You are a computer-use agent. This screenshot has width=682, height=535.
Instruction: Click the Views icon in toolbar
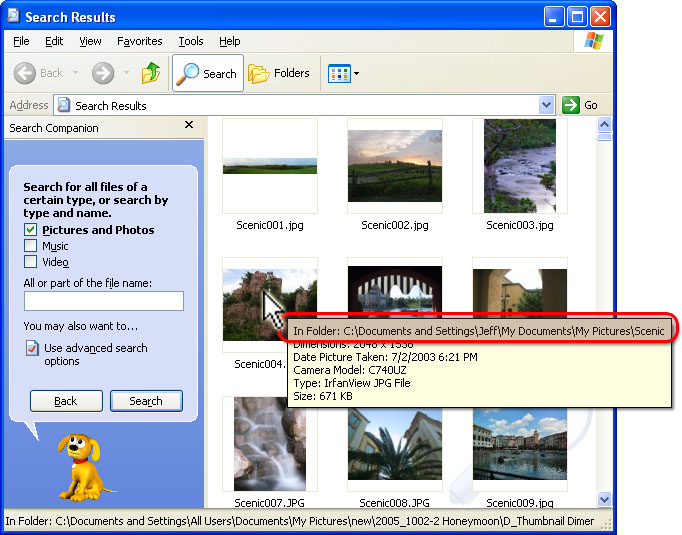click(x=338, y=73)
